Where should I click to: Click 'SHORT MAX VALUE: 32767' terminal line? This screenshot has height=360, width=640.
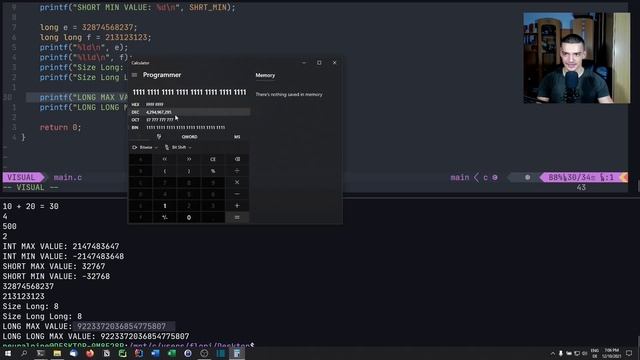(54, 267)
